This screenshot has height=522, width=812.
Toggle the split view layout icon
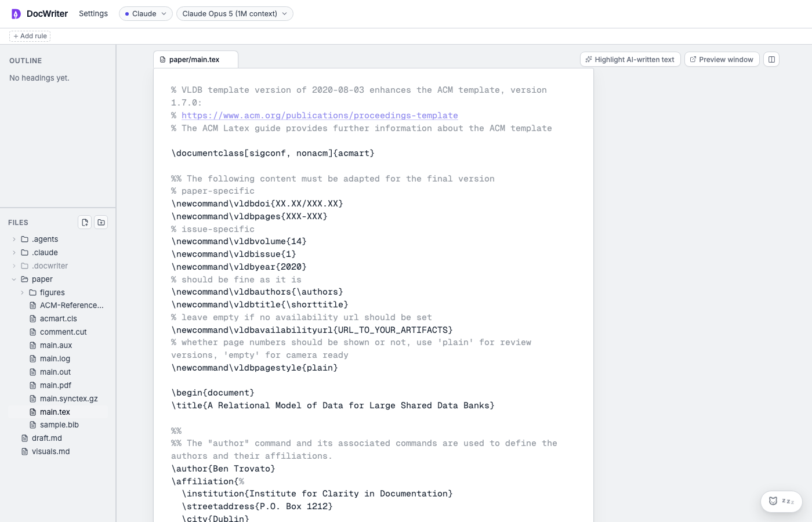coord(771,59)
